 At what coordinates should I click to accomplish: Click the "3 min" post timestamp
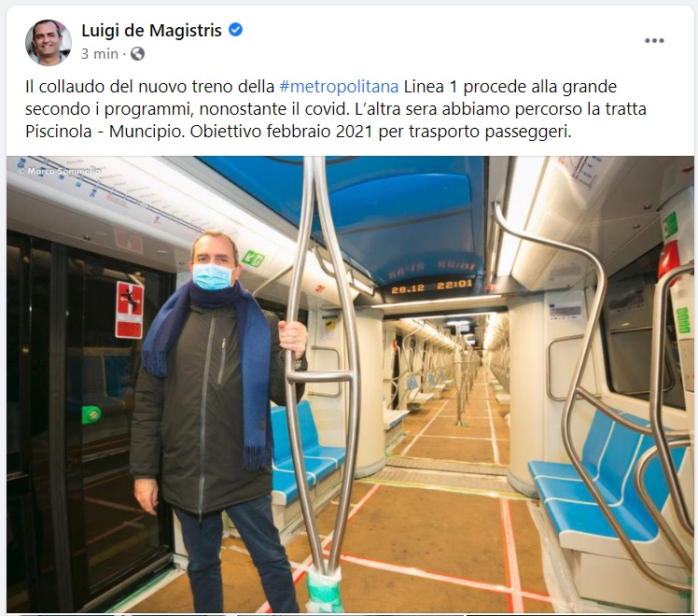[100, 54]
